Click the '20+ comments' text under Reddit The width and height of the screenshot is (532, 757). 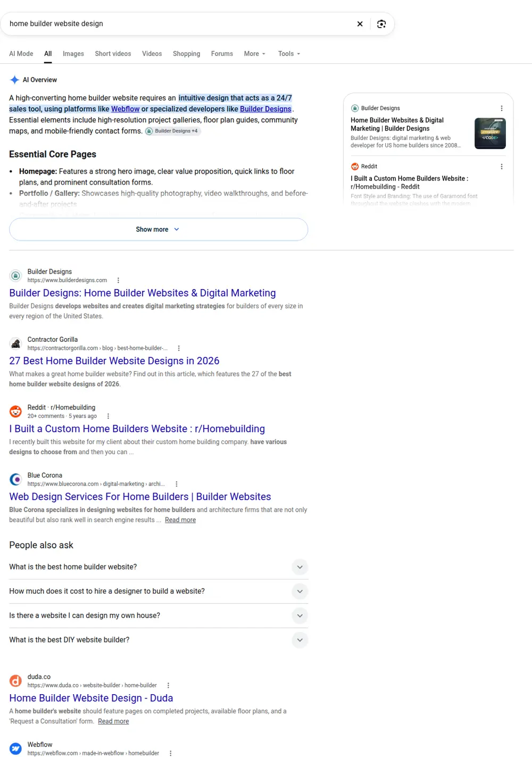[x=46, y=416]
